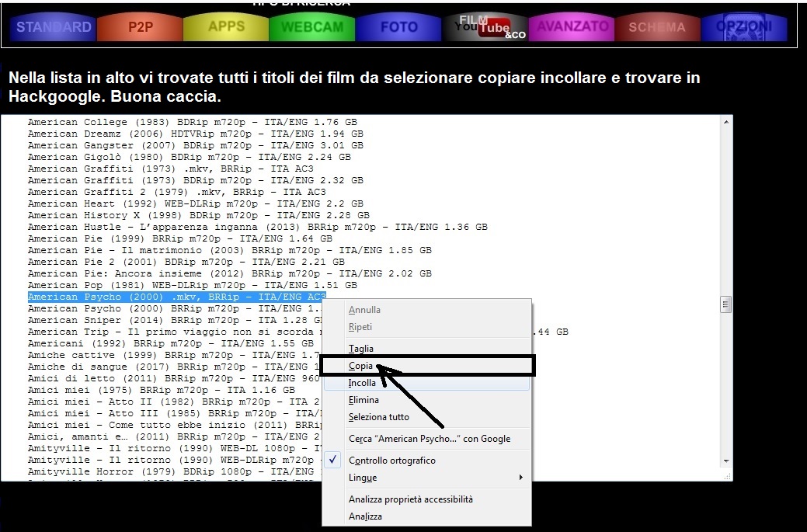Open the WEBCAM search tab

click(312, 26)
